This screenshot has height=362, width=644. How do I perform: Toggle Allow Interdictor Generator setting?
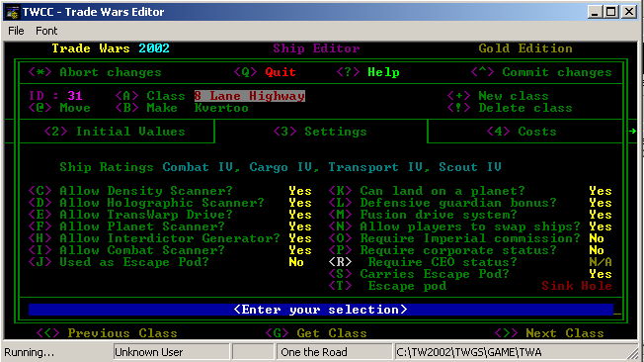click(x=170, y=238)
